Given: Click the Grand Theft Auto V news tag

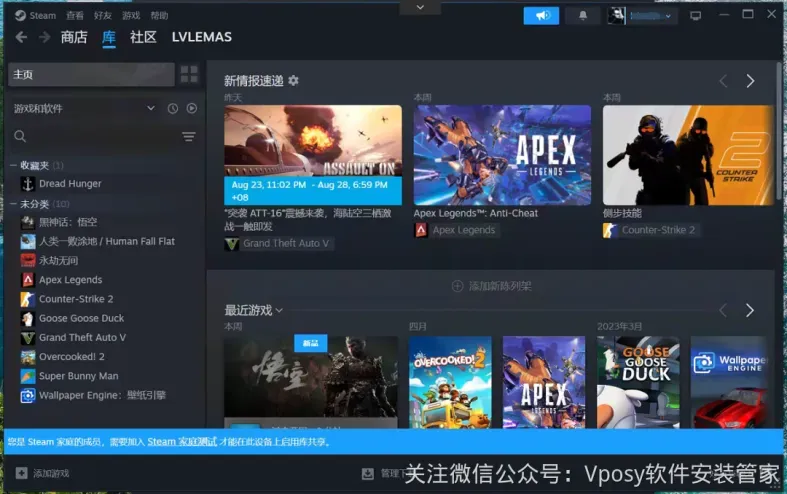Looking at the screenshot, I should pos(279,243).
